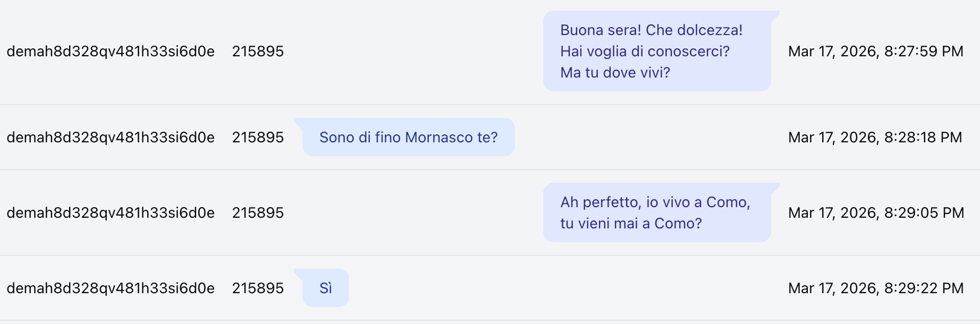The width and height of the screenshot is (980, 324).
Task: Select the 'tu vieni mai a Como?' line
Action: point(631,224)
